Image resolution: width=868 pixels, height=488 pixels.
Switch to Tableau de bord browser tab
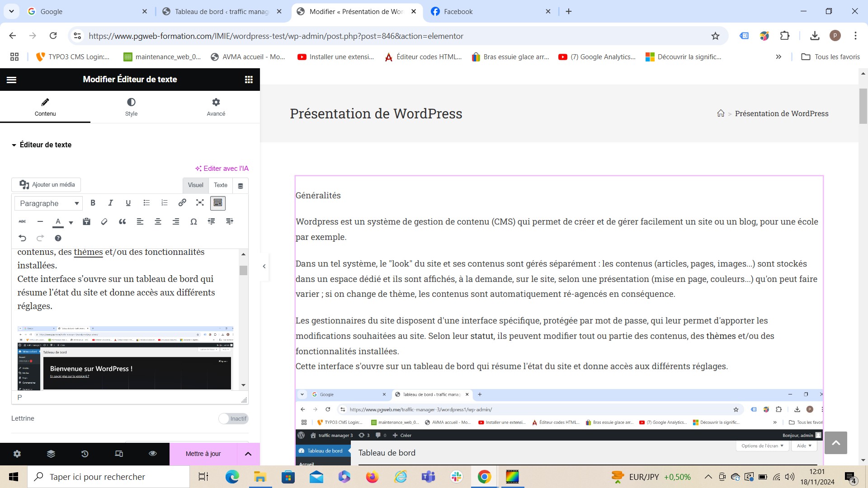[222, 11]
